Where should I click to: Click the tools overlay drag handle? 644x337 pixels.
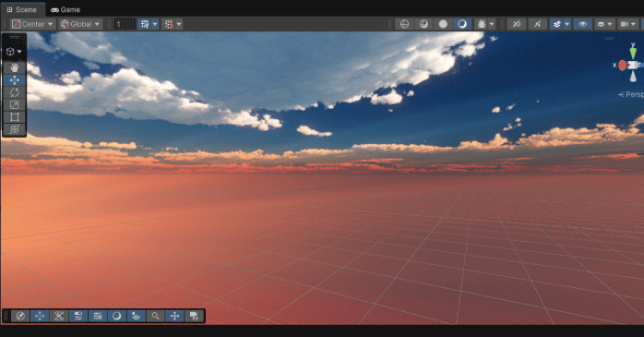click(15, 38)
